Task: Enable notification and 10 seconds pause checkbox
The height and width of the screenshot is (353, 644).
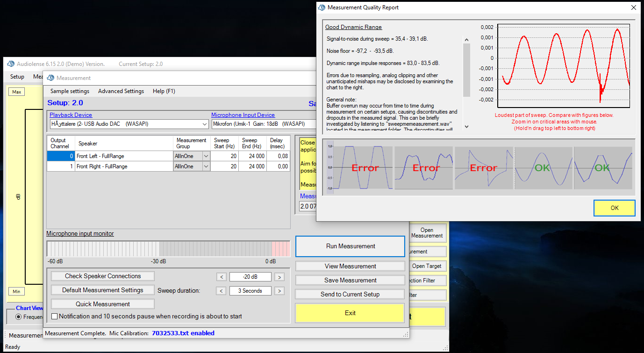Action: coord(55,317)
